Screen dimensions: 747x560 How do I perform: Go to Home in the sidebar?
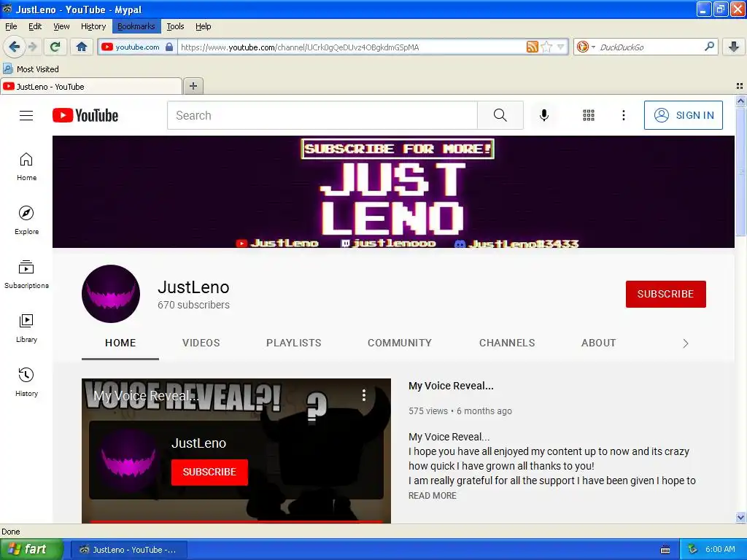click(x=27, y=166)
